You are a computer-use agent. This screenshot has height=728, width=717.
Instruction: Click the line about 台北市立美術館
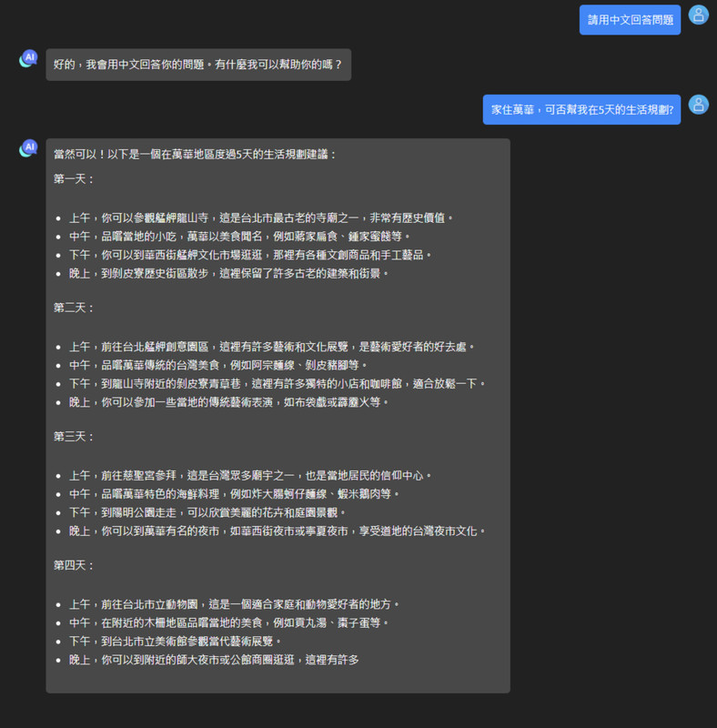tap(176, 642)
